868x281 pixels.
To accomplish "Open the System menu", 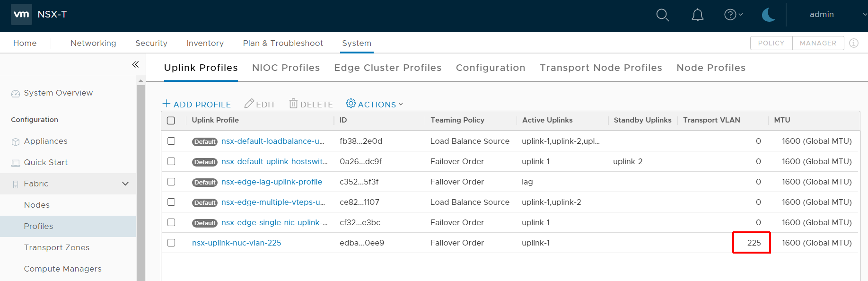I will point(357,43).
